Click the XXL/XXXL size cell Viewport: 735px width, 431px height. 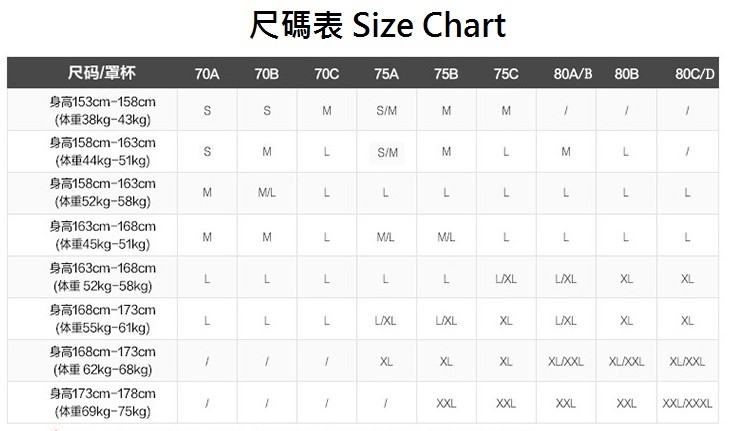(687, 403)
